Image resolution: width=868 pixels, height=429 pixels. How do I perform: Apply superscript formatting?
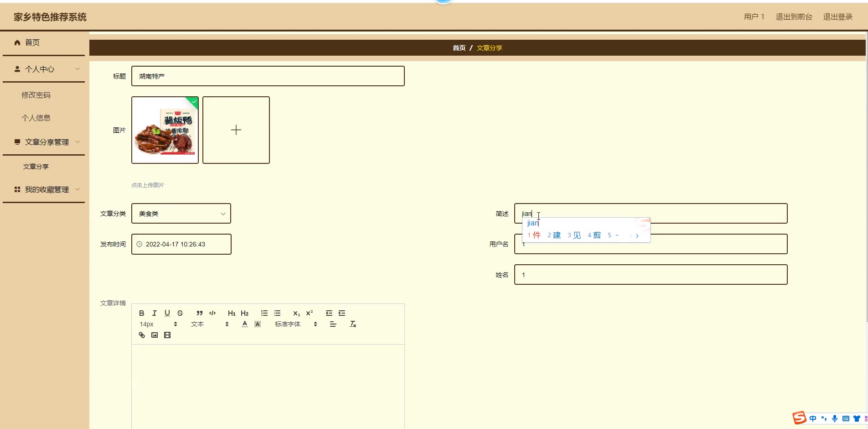click(309, 313)
